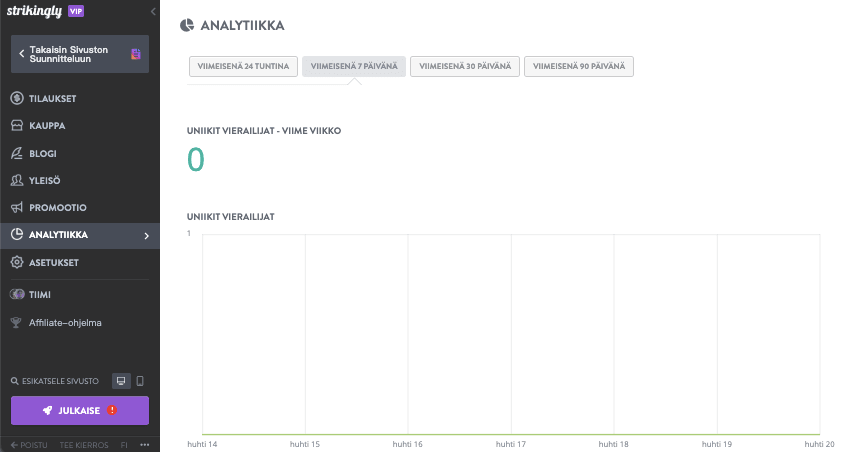Click the Asetukset gear icon
The height and width of the screenshot is (452, 861).
[17, 263]
